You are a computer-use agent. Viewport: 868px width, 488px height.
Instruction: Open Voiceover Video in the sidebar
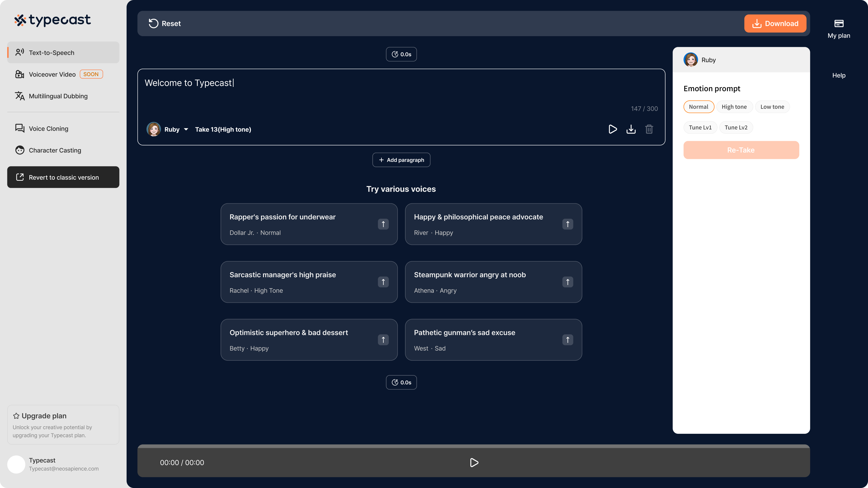(63, 74)
